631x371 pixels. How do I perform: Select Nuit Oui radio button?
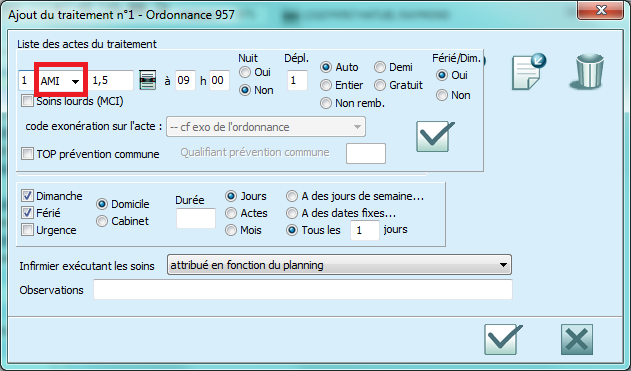tap(245, 72)
